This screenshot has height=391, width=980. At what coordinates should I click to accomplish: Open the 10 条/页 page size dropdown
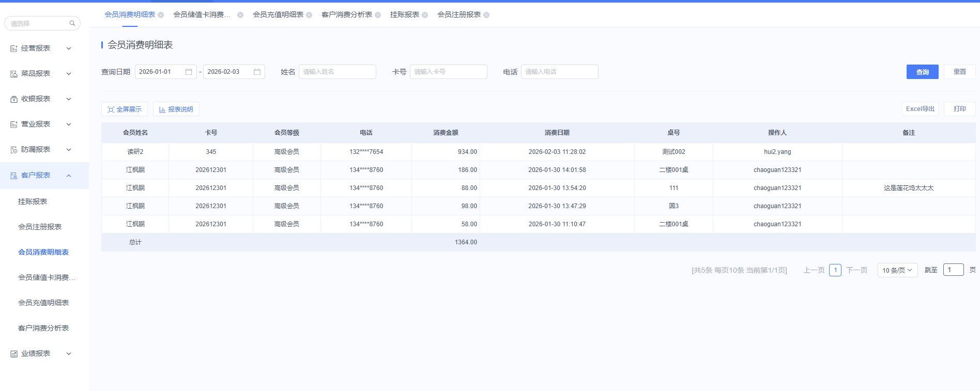click(x=897, y=270)
